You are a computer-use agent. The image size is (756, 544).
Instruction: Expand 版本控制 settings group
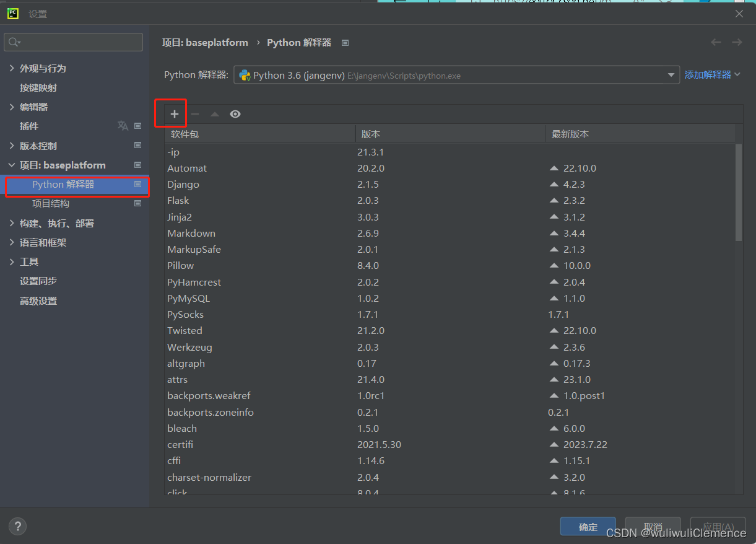point(12,146)
